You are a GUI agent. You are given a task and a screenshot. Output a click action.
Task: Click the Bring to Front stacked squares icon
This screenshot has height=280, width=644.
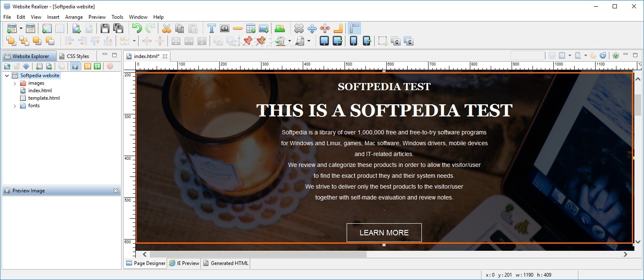(11, 41)
